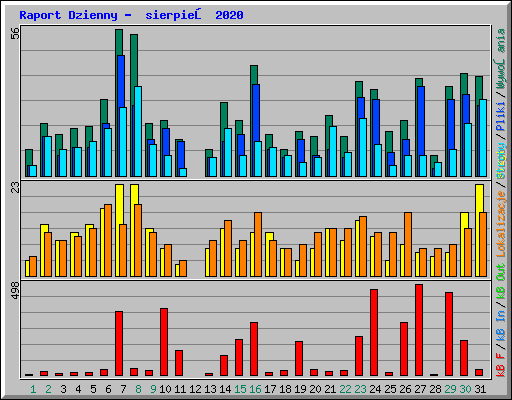This screenshot has width=512, height=400.
Task: Click day label 18 on the x-axis
Action: pyautogui.click(x=285, y=389)
